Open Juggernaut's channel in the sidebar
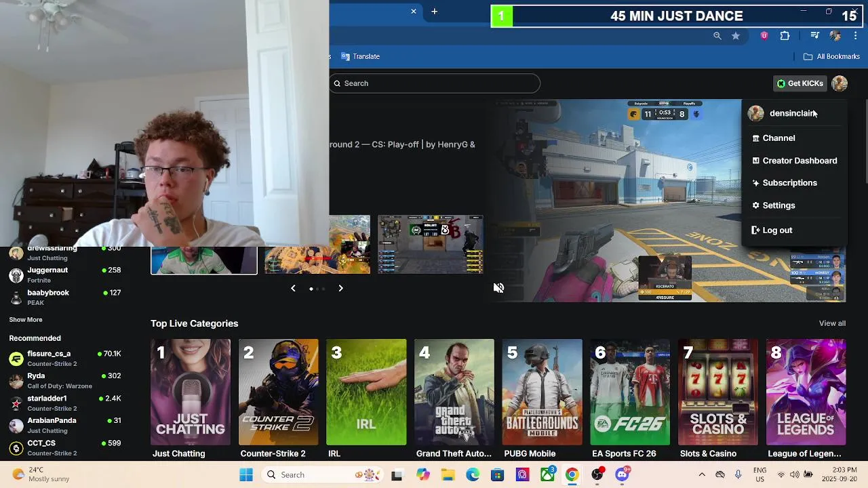Image resolution: width=868 pixels, height=488 pixels. point(65,274)
